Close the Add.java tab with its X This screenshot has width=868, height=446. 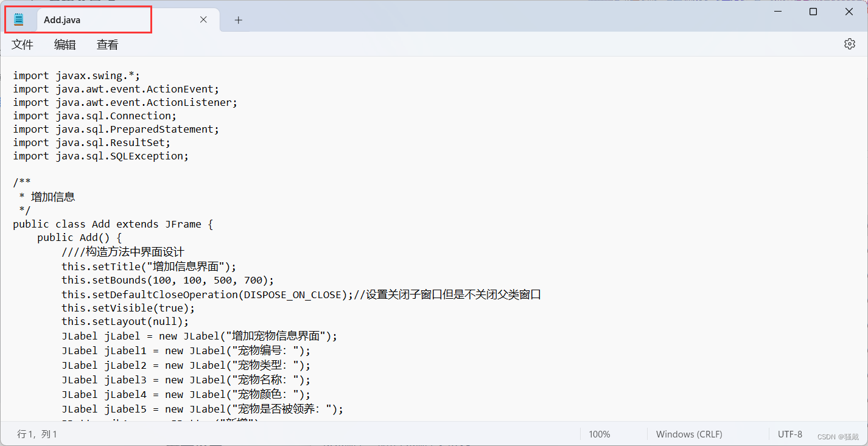point(203,19)
